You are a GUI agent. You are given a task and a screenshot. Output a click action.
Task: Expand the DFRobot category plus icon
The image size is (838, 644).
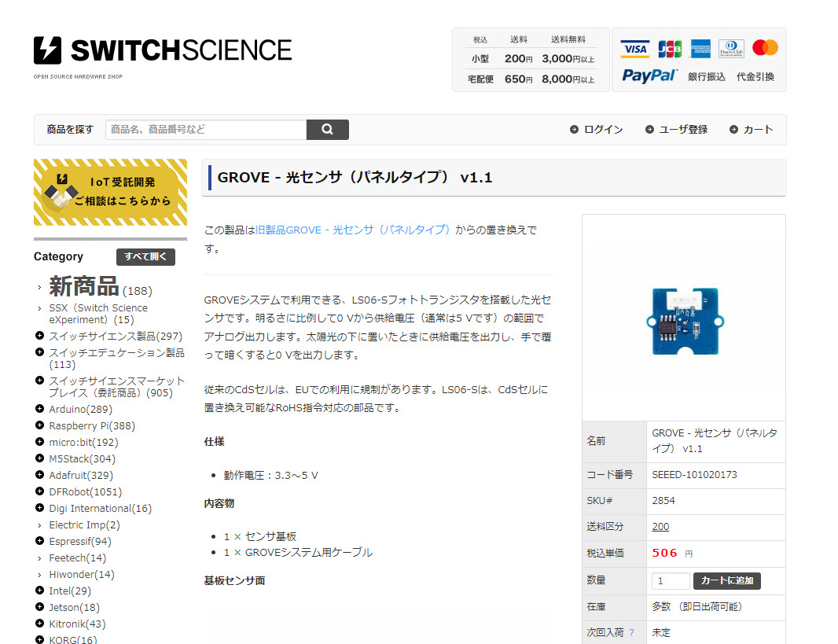[x=39, y=491]
